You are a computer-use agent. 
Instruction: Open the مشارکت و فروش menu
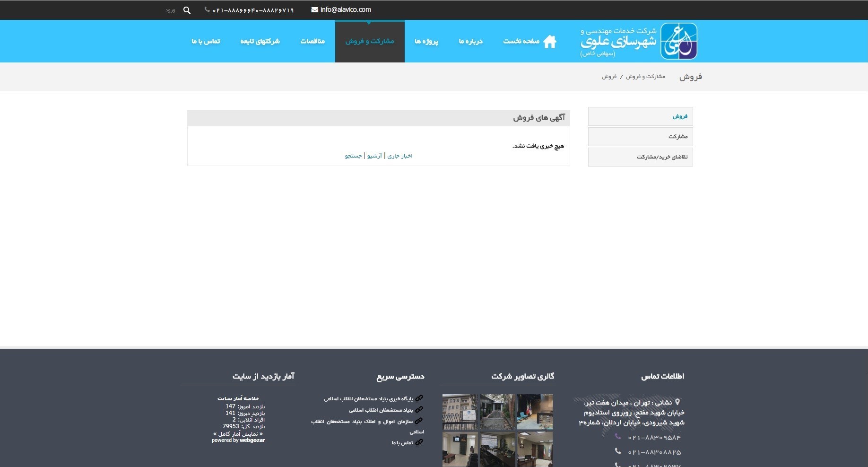coord(370,41)
